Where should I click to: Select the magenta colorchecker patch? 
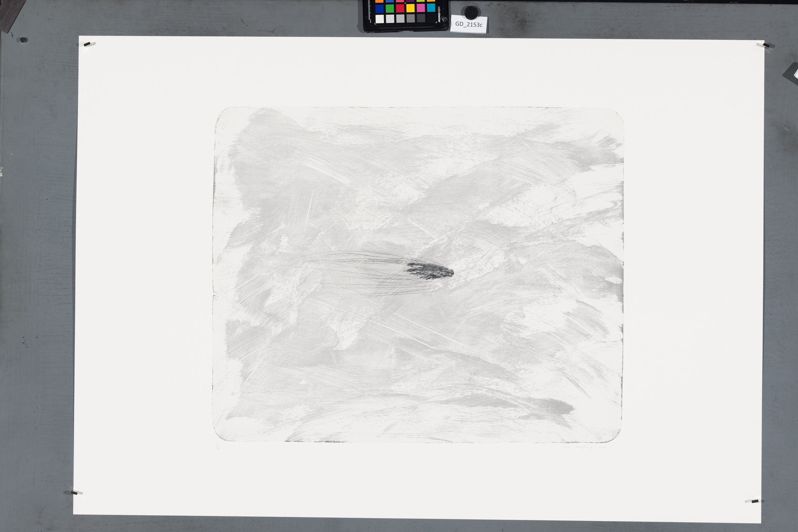pos(421,8)
